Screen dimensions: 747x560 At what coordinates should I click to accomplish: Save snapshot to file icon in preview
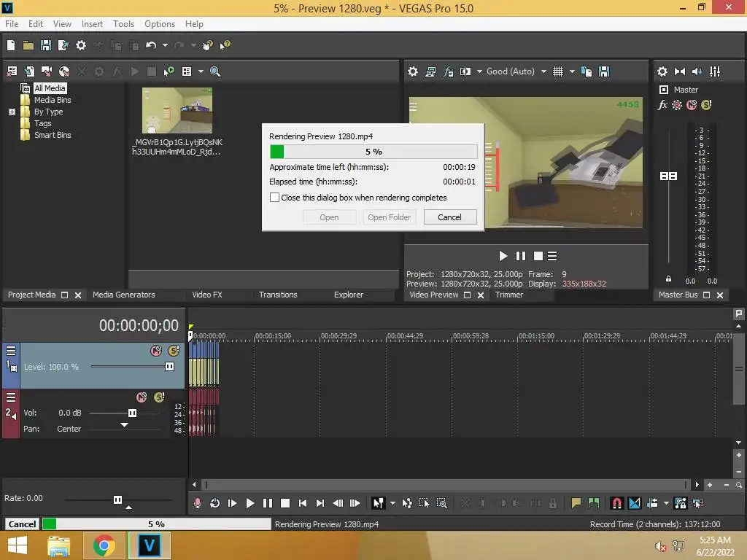604,71
